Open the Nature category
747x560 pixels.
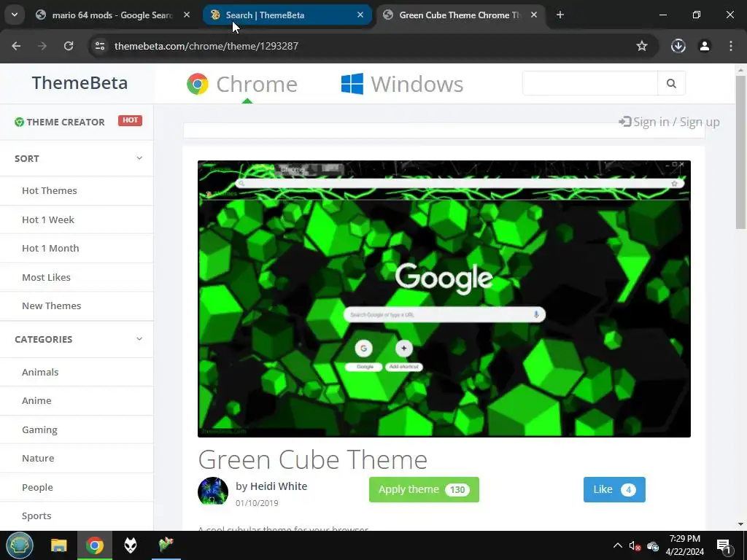(x=38, y=458)
